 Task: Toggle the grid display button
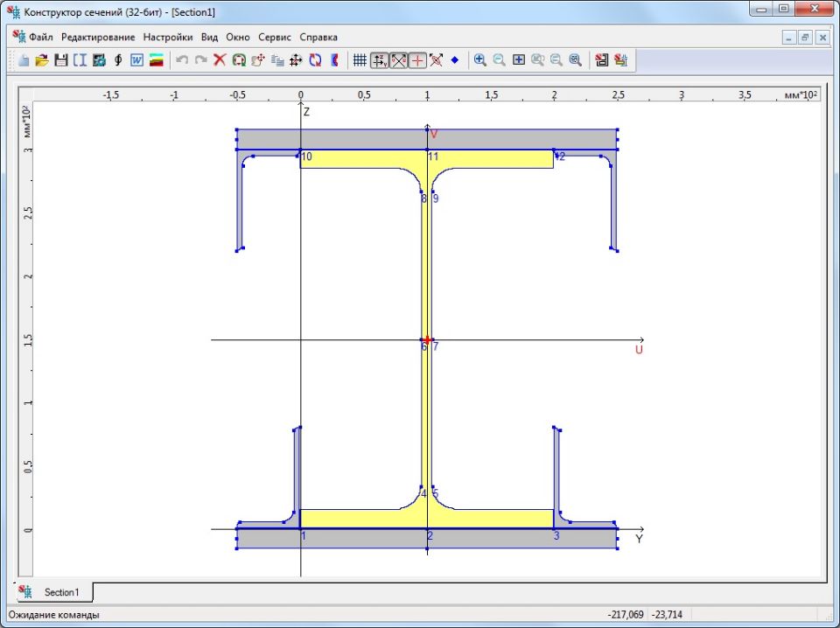pos(360,60)
